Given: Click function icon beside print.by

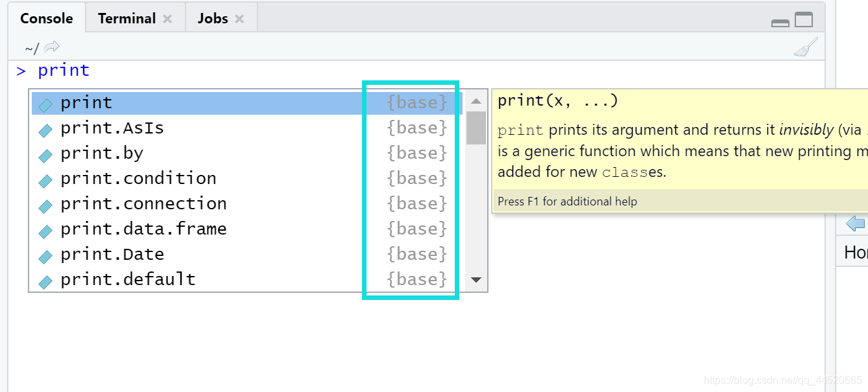Looking at the screenshot, I should 45,156.
